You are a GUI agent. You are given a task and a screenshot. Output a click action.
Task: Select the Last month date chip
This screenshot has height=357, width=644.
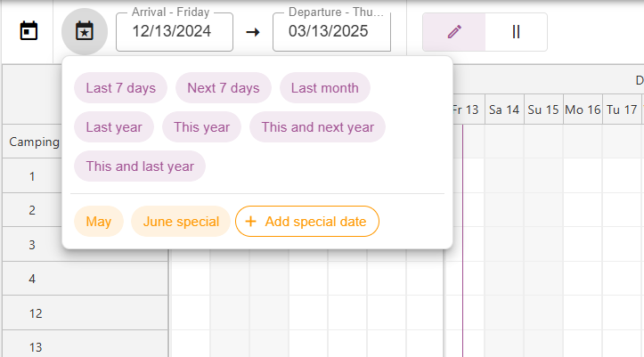(324, 88)
